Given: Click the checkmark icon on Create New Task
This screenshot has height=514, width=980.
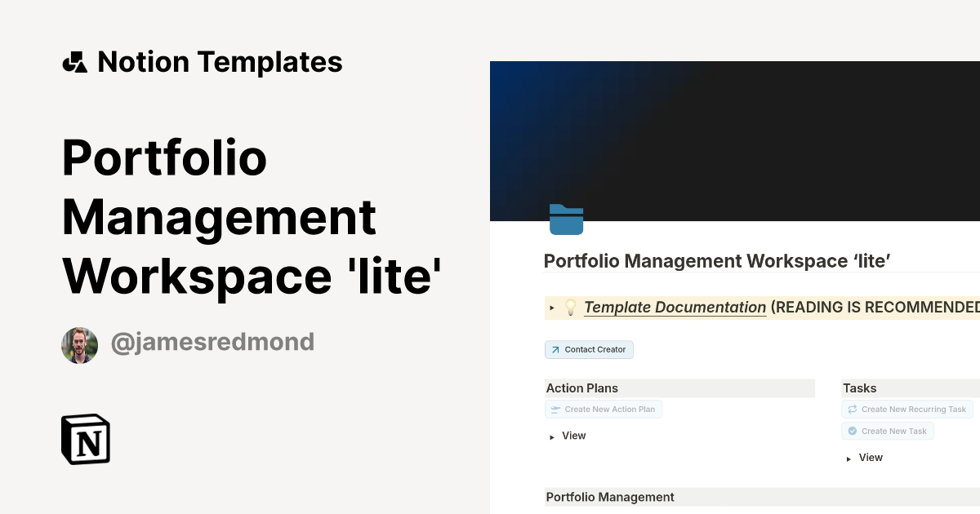Looking at the screenshot, I should click(x=852, y=431).
